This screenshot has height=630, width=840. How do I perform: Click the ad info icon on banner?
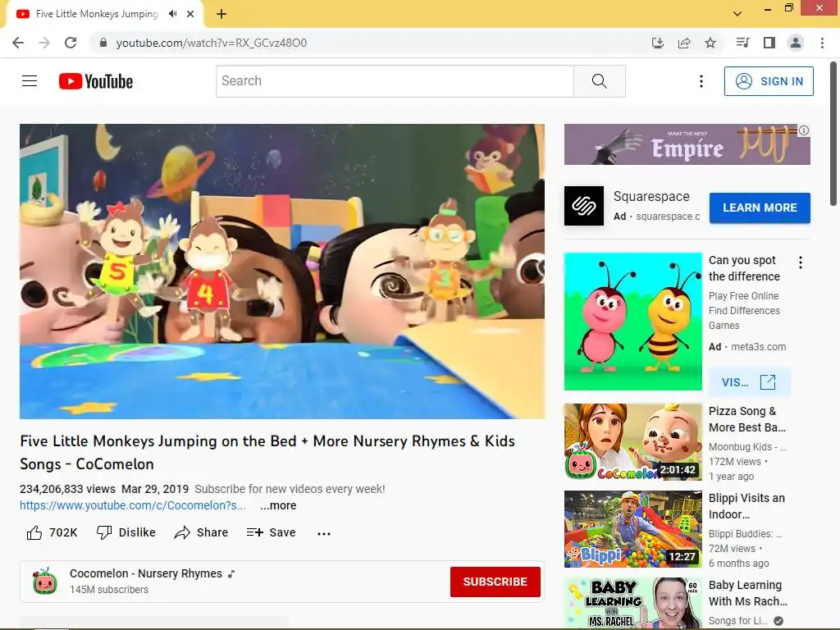click(x=804, y=130)
